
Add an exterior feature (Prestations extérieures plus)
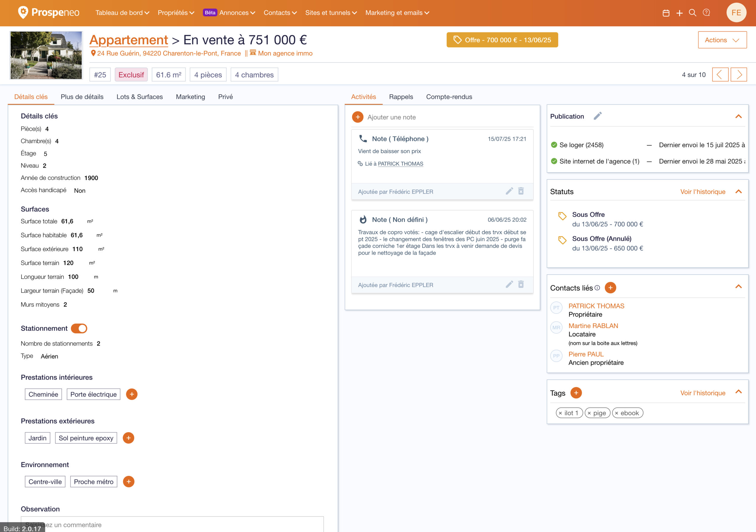pos(128,438)
